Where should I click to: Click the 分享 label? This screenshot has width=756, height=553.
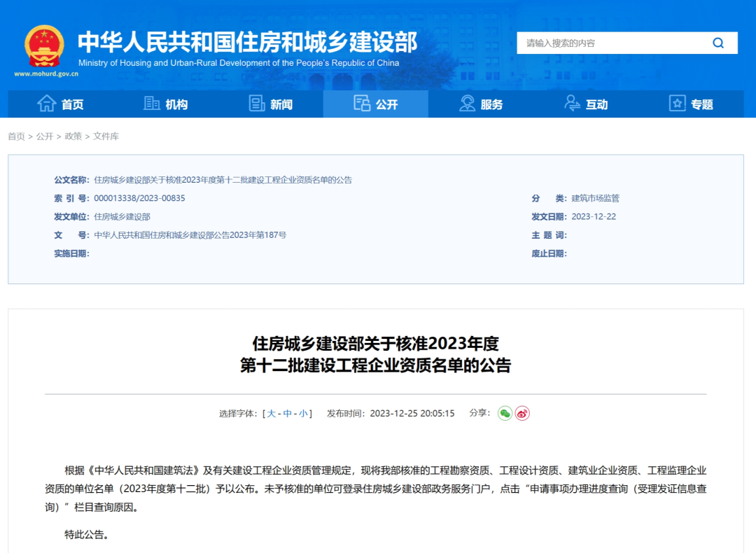click(479, 413)
